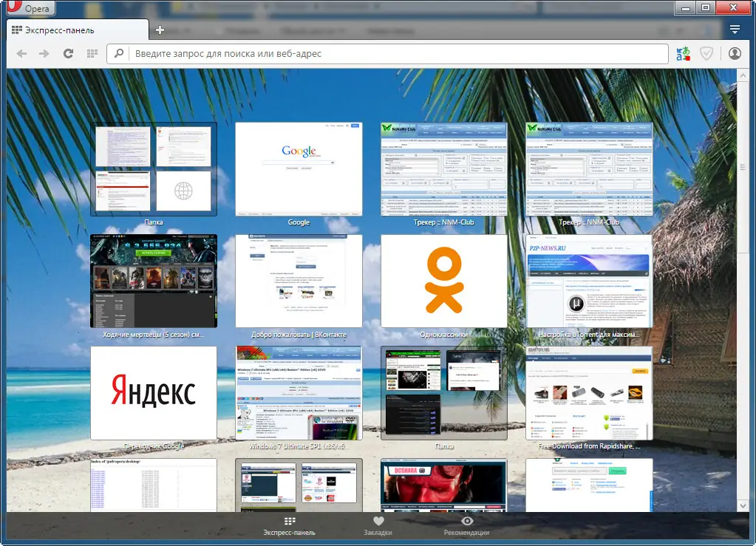756x546 pixels.
Task: Open the folder tile in the bottom row
Action: 299,485
